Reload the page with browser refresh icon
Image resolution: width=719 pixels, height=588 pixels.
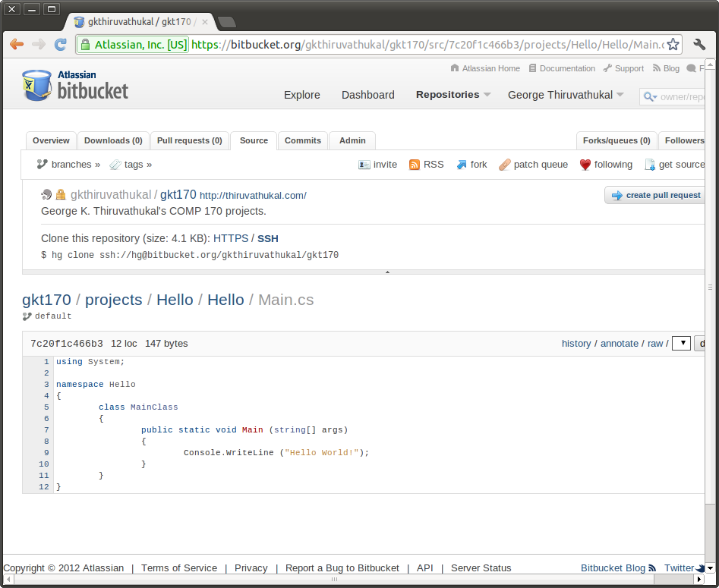point(61,45)
